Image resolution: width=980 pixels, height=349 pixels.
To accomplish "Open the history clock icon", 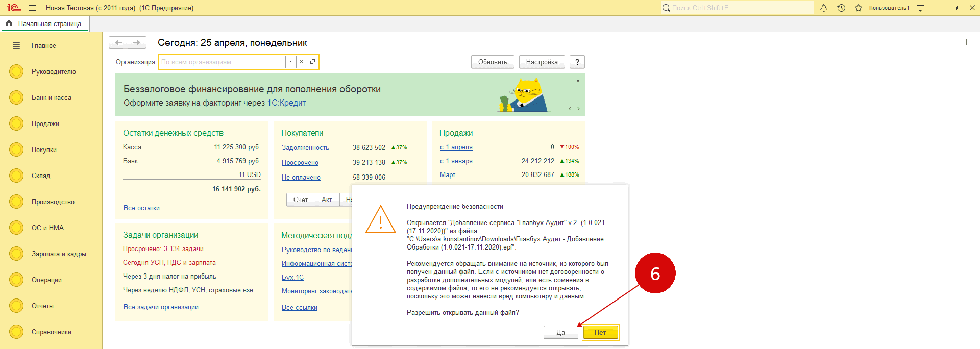I will [841, 8].
